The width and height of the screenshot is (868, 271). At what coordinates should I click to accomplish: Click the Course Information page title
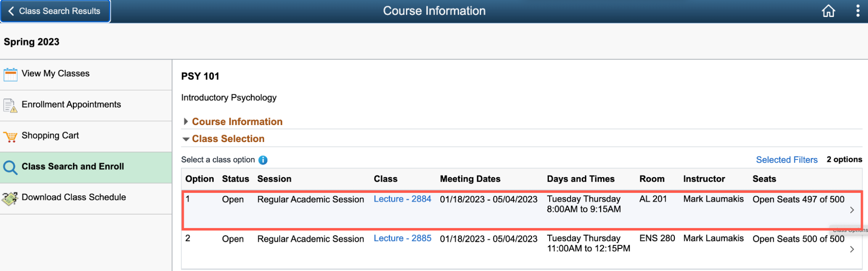434,10
